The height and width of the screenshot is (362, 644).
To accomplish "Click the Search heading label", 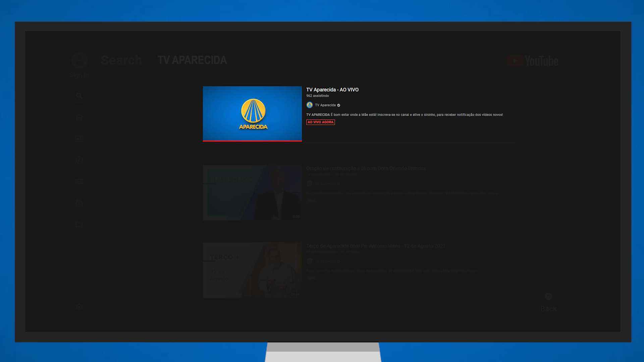I will (121, 60).
